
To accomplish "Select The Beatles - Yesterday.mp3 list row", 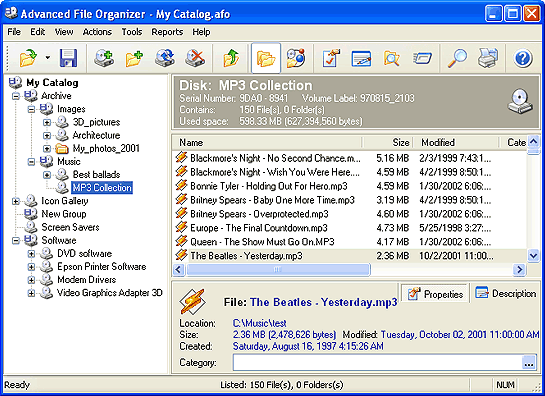I will (350, 256).
